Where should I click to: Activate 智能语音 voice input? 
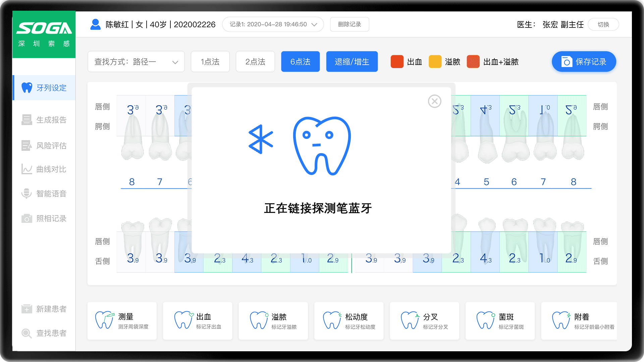[x=44, y=194]
